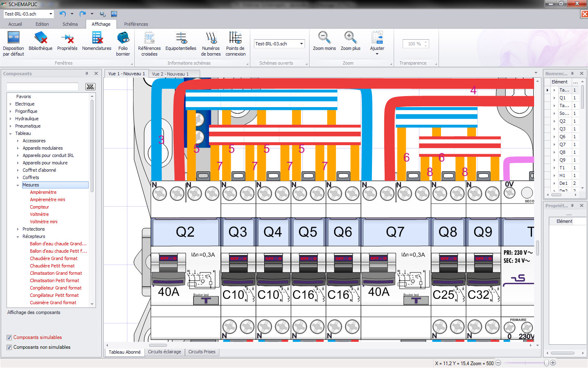Expand the Protections tree node
The width and height of the screenshot is (588, 368).
[x=18, y=229]
